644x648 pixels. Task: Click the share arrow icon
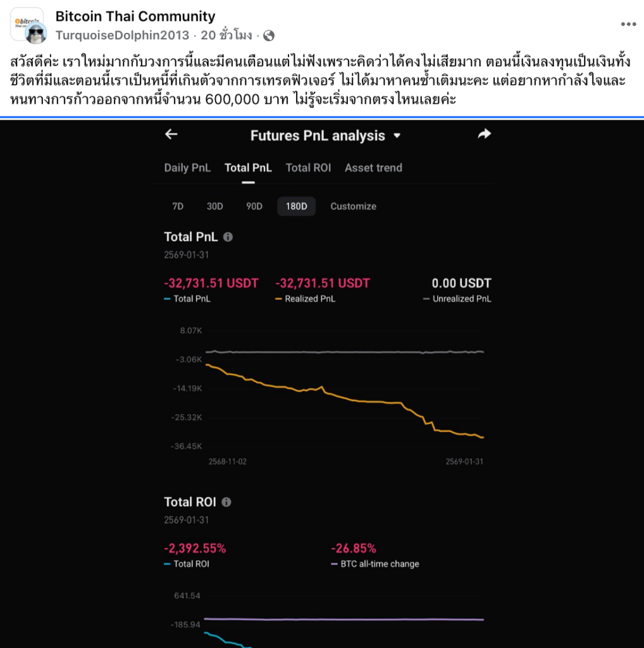point(484,134)
